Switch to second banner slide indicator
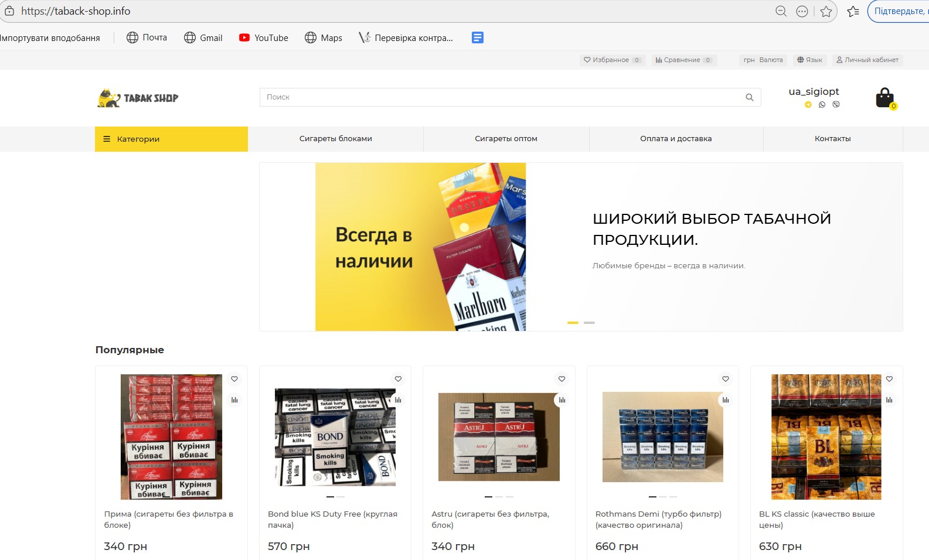 coord(589,323)
